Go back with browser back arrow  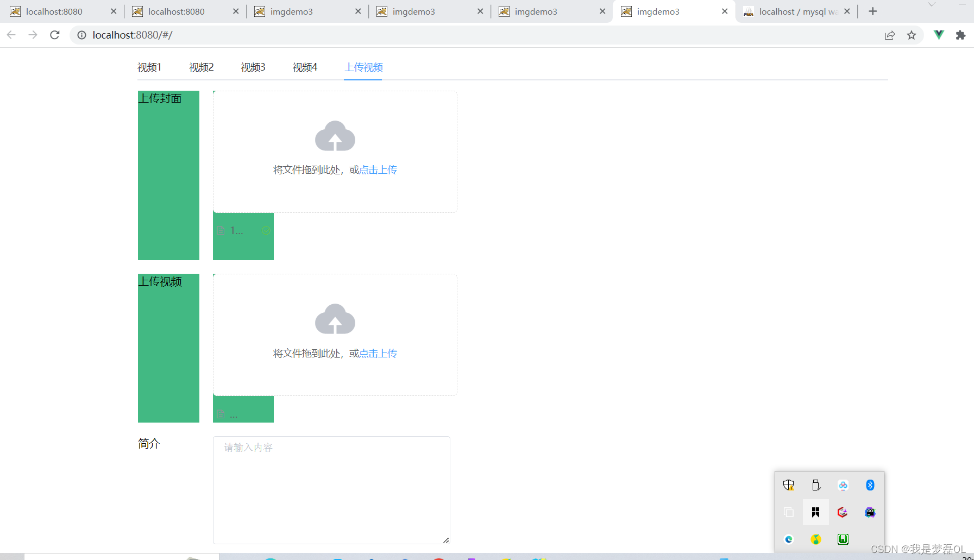pos(11,35)
